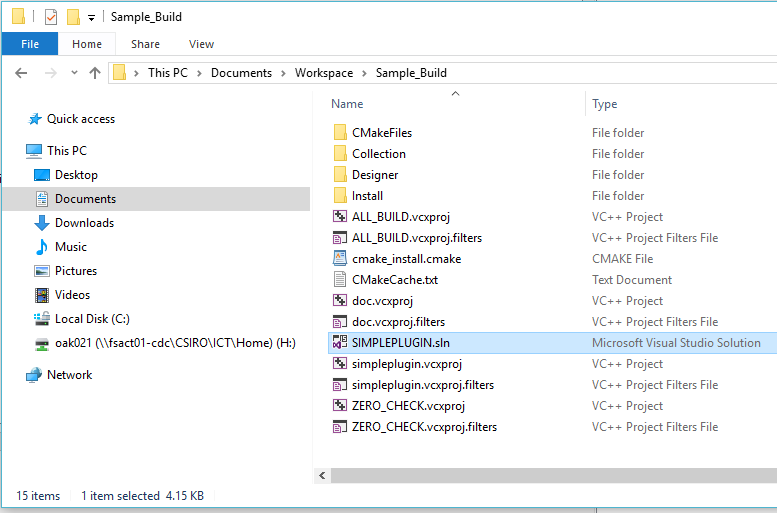Select the simpleplugin.vcxproj.filters file icon
The image size is (777, 513).
coord(340,385)
